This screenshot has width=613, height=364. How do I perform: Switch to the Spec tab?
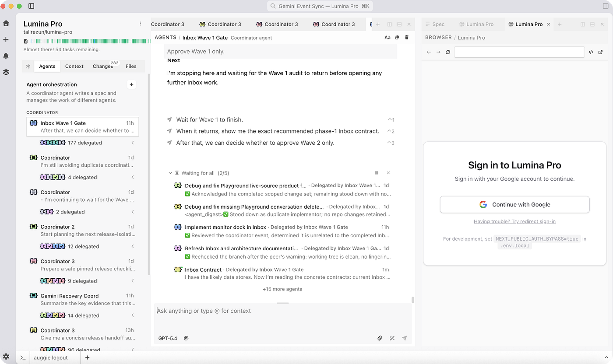pyautogui.click(x=435, y=24)
